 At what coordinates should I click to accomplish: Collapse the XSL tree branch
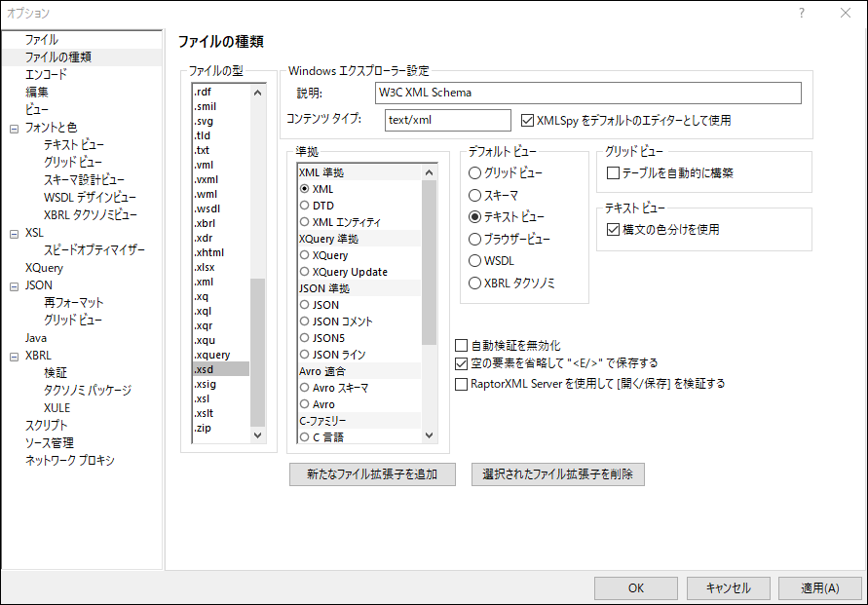12,233
